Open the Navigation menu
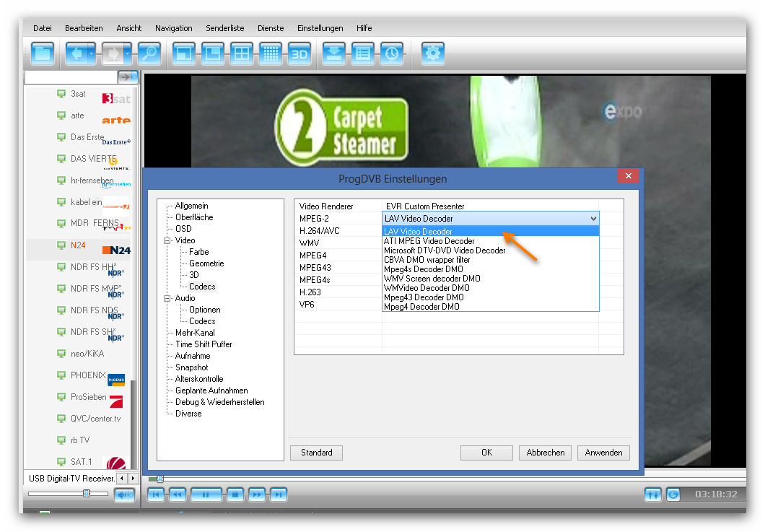The height and width of the screenshot is (532, 765). point(174,28)
